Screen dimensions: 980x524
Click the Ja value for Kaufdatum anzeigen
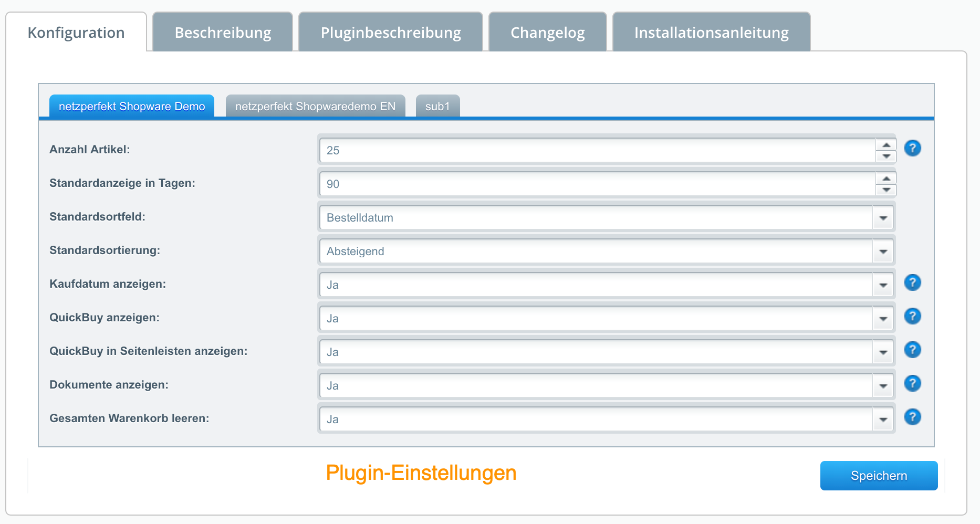click(x=332, y=285)
